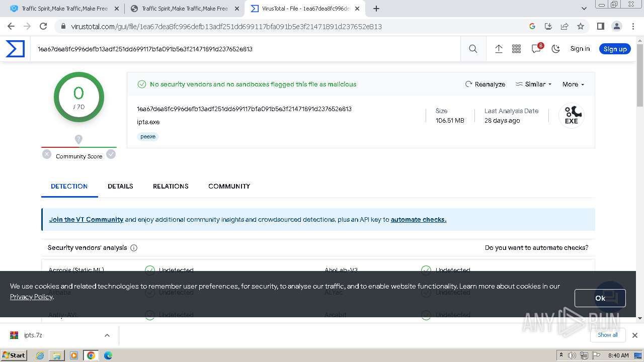The width and height of the screenshot is (644, 362).
Task: Expand the More dropdown
Action: pos(573,84)
